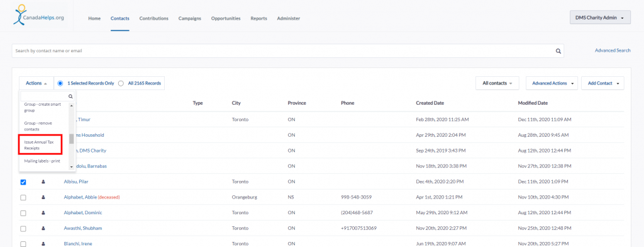Open the Contacts tab
Image resolution: width=644 pixels, height=247 pixels.
(x=120, y=18)
